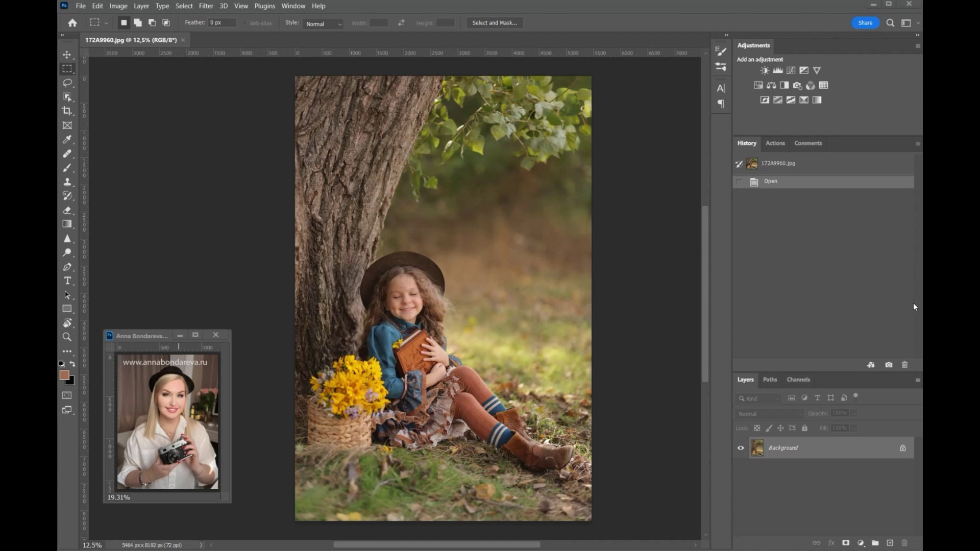Select the Horizontal Type tool
Image resolution: width=980 pixels, height=551 pixels.
click(x=67, y=281)
